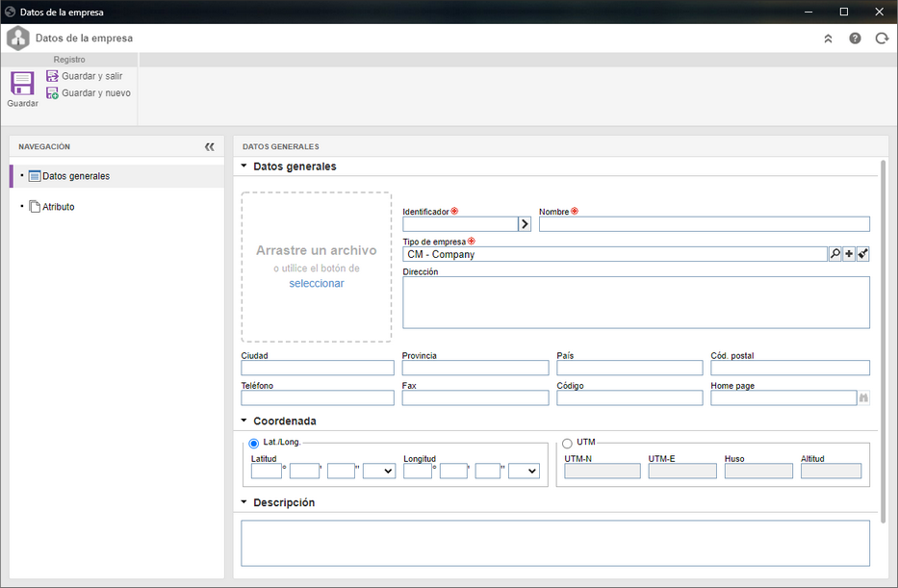This screenshot has height=588, width=898.
Task: Click the Provincia input field
Action: 475,368
